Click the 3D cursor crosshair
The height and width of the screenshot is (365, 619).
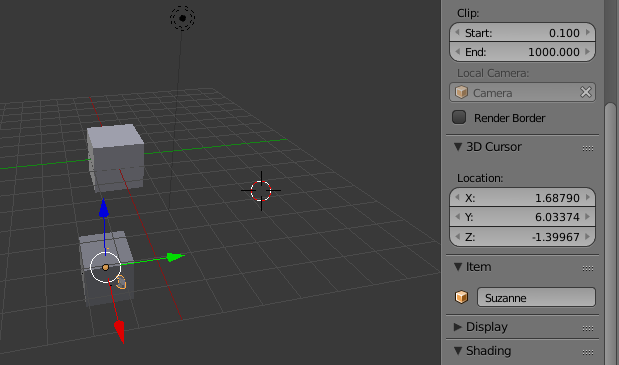point(261,191)
